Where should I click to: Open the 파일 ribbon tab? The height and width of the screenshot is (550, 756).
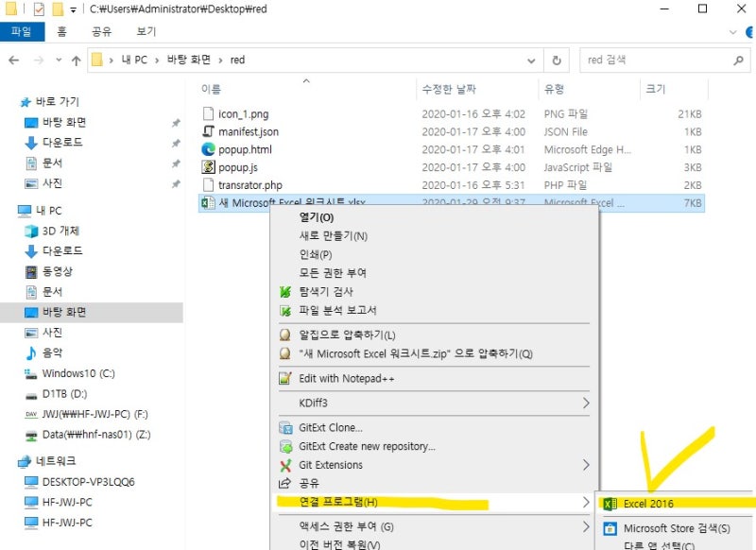[x=22, y=32]
